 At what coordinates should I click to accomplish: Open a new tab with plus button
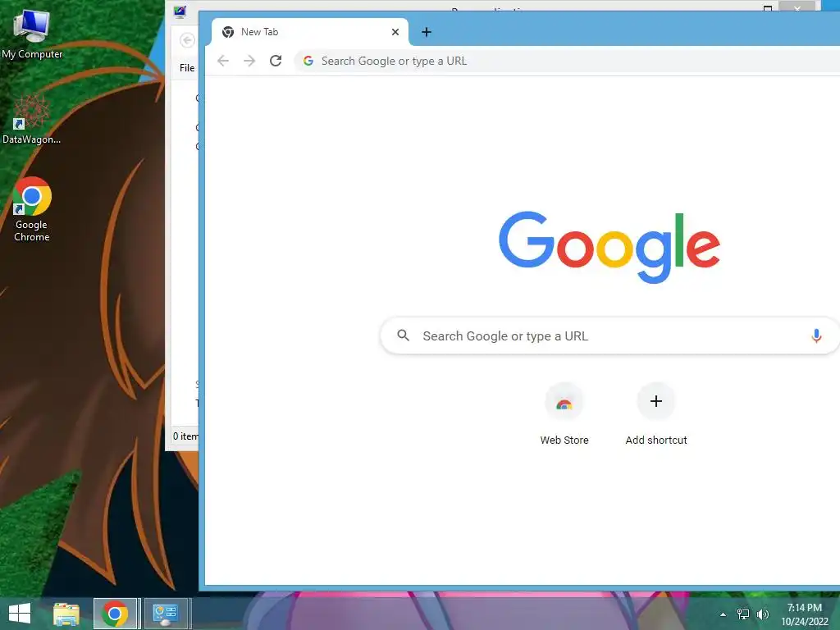point(427,32)
